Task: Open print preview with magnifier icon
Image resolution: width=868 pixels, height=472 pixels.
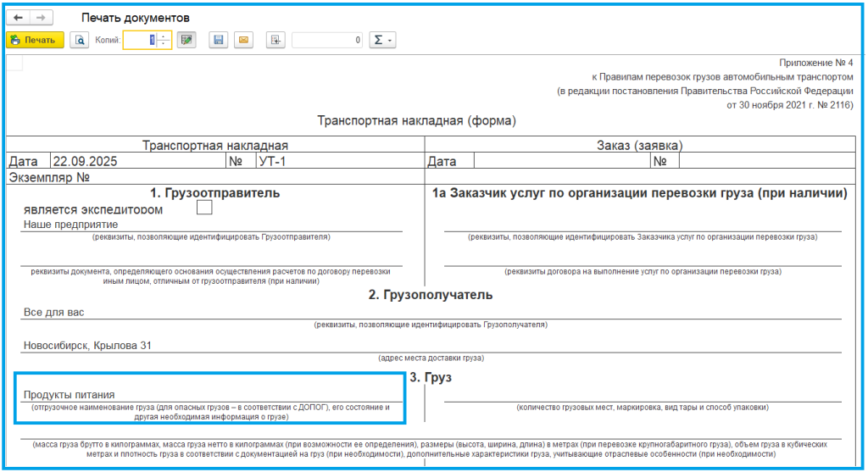Action: tap(79, 40)
